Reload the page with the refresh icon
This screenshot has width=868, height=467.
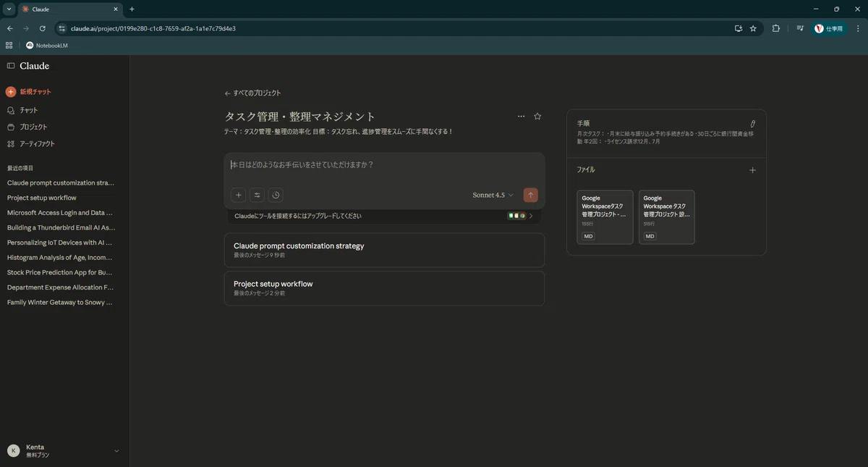point(43,28)
